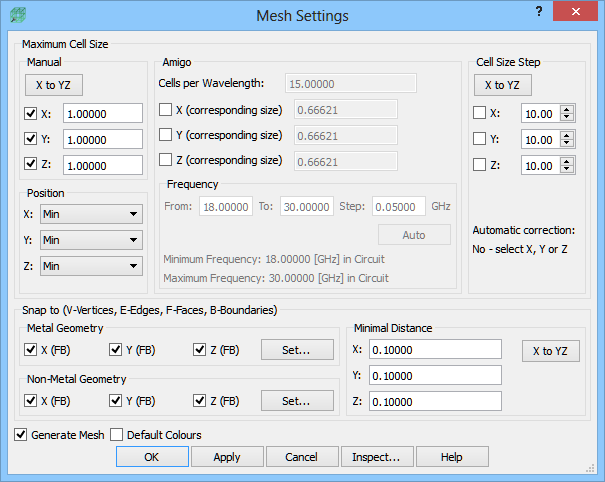Check Cell Size Step Y checkbox
605x482 pixels.
click(x=479, y=139)
